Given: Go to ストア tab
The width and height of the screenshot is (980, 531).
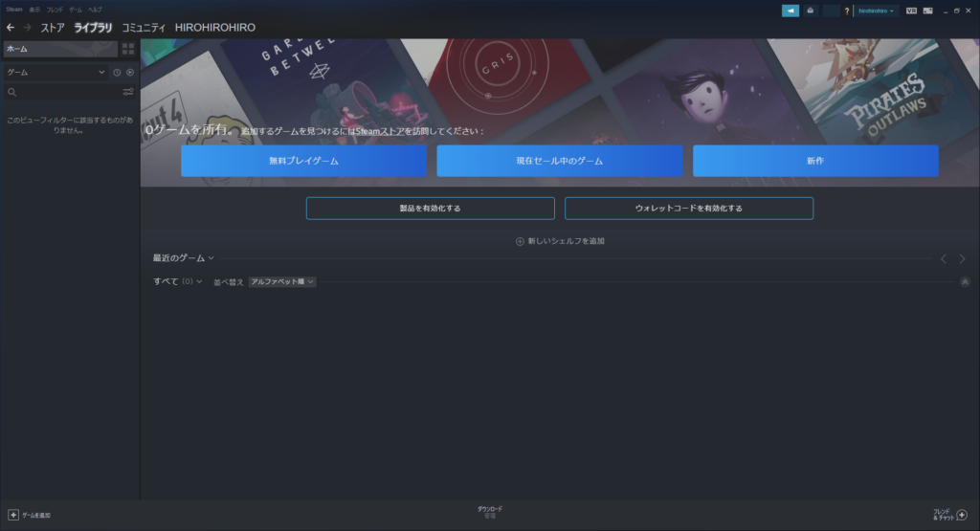Looking at the screenshot, I should point(53,28).
